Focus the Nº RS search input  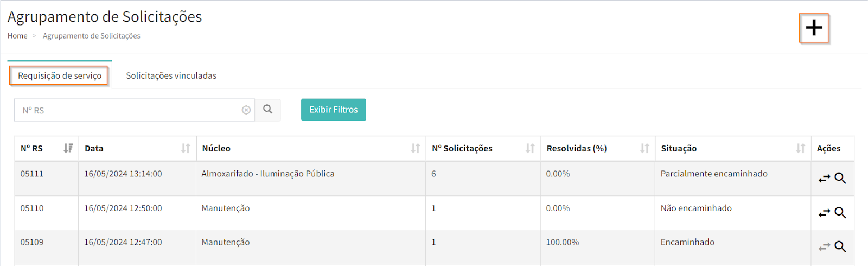pos(127,110)
